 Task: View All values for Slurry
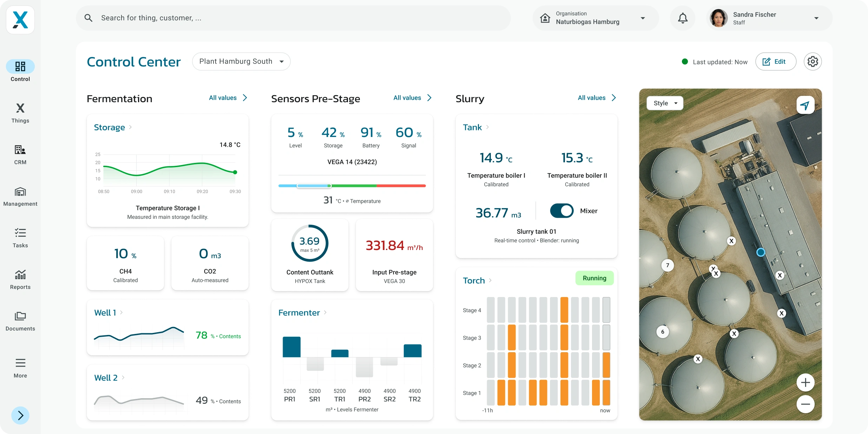coord(597,98)
